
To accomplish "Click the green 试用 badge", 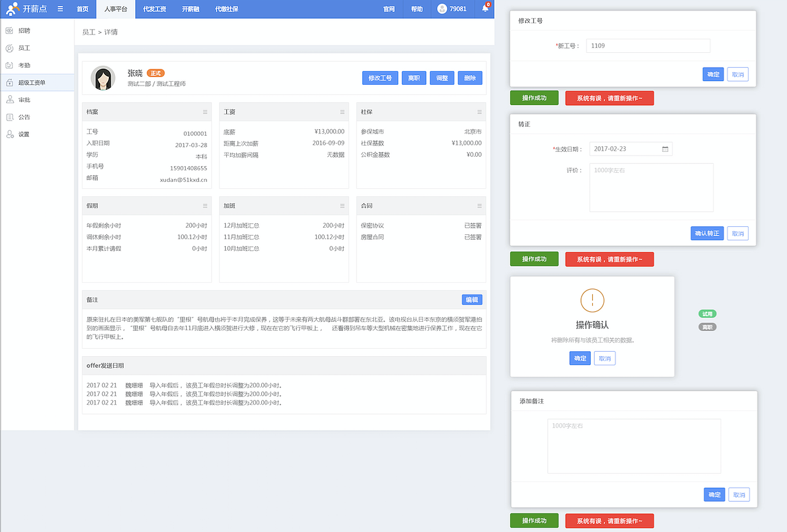I will point(708,314).
